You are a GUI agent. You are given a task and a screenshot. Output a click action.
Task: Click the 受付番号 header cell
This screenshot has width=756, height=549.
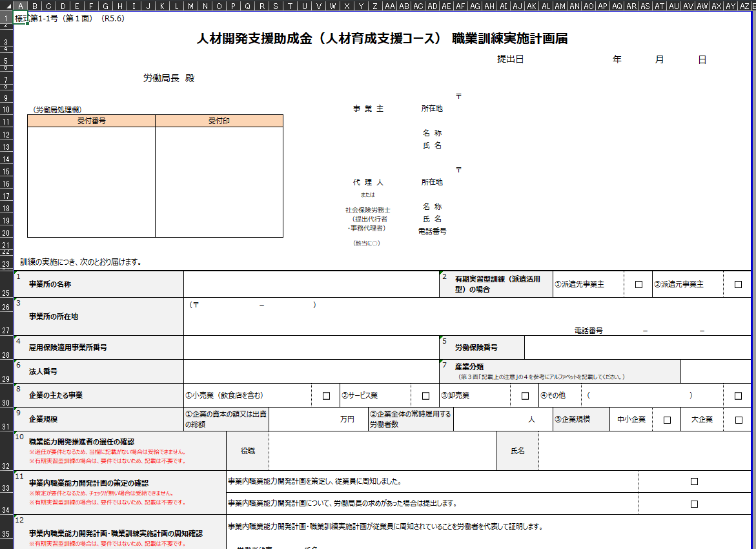(x=91, y=121)
